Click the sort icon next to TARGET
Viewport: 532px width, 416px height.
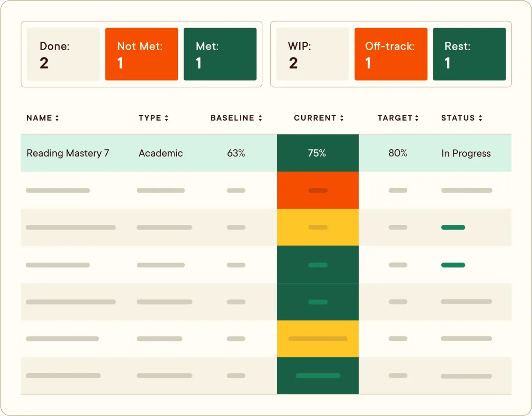pos(416,118)
